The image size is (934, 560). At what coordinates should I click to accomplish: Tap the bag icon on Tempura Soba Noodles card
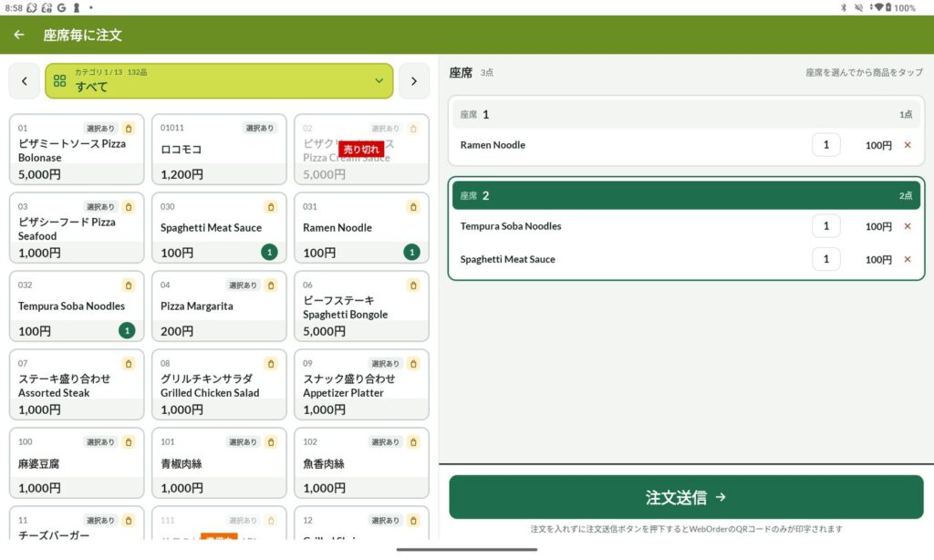[129, 285]
